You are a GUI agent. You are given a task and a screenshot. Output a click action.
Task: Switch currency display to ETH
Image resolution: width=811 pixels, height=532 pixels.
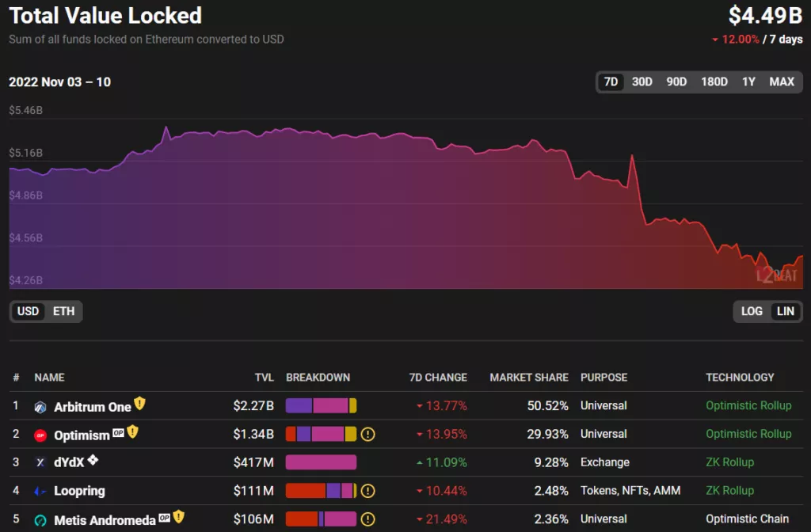[64, 311]
